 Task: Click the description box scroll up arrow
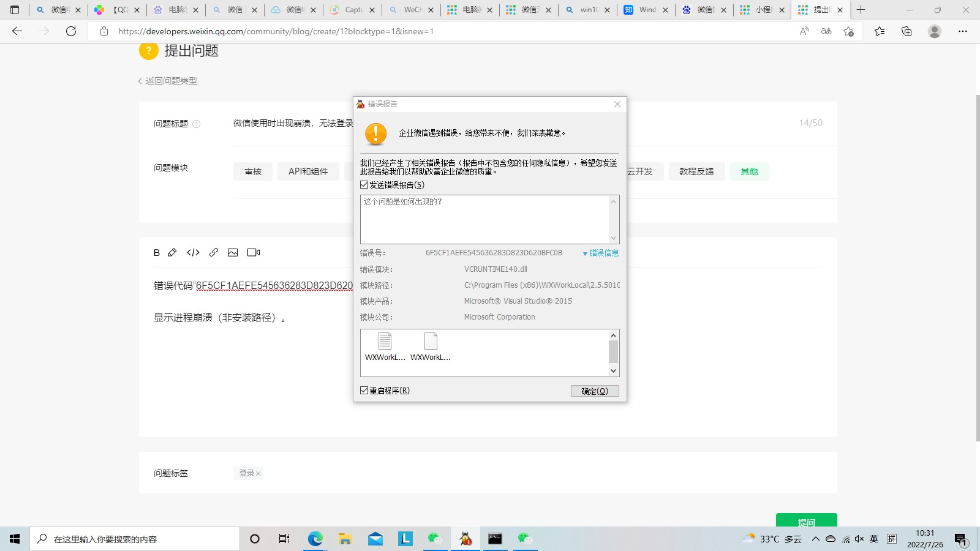click(613, 201)
